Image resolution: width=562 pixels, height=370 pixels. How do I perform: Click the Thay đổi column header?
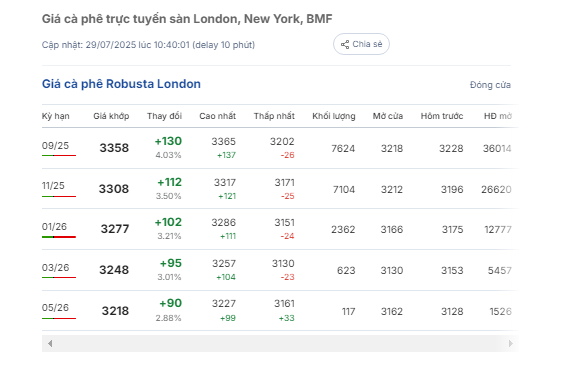(x=165, y=116)
